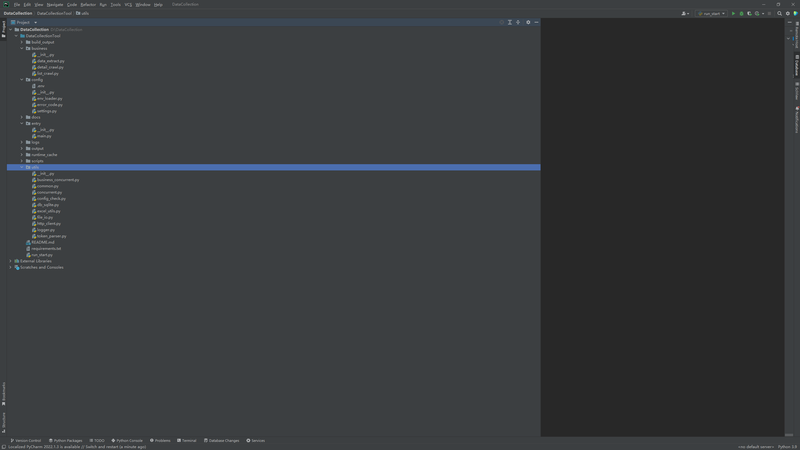This screenshot has width=800, height=450.
Task: Expand all nodes in Project panel
Action: (x=510, y=22)
